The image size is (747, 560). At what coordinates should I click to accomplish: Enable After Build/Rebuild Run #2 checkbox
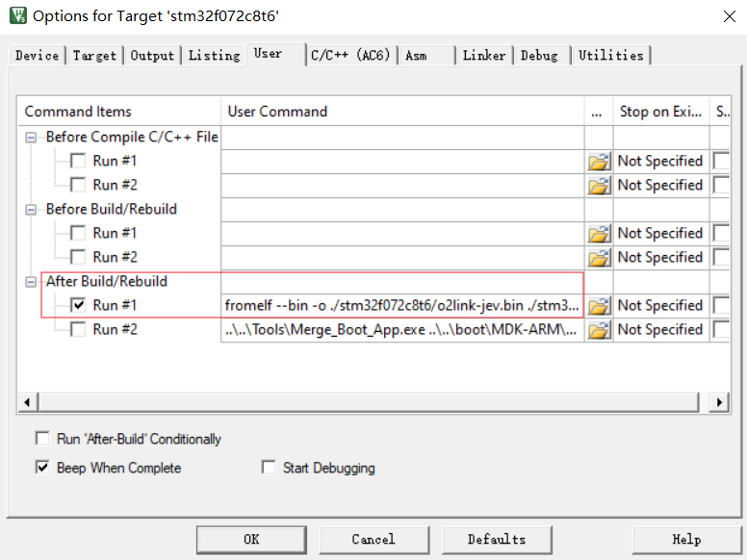pyautogui.click(x=78, y=329)
